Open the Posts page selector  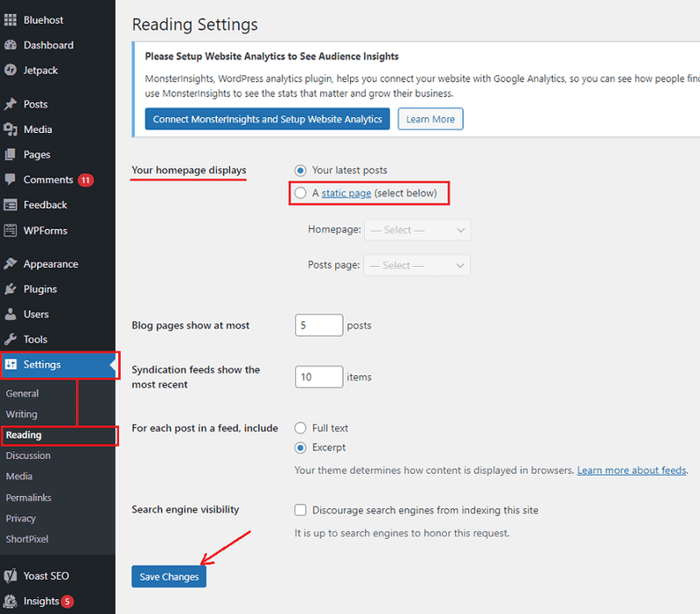pyautogui.click(x=416, y=265)
